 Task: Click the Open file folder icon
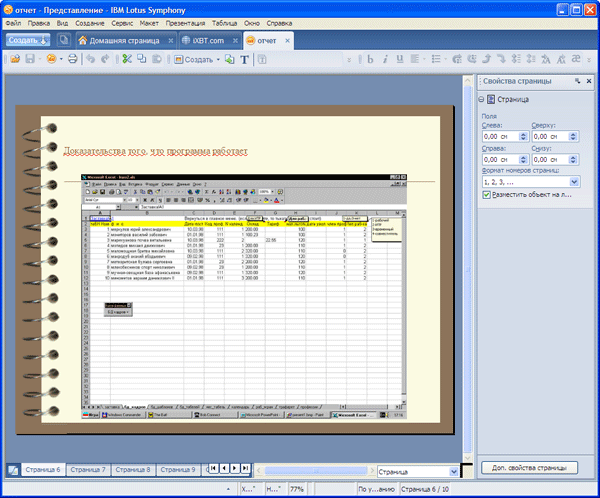[x=15, y=59]
